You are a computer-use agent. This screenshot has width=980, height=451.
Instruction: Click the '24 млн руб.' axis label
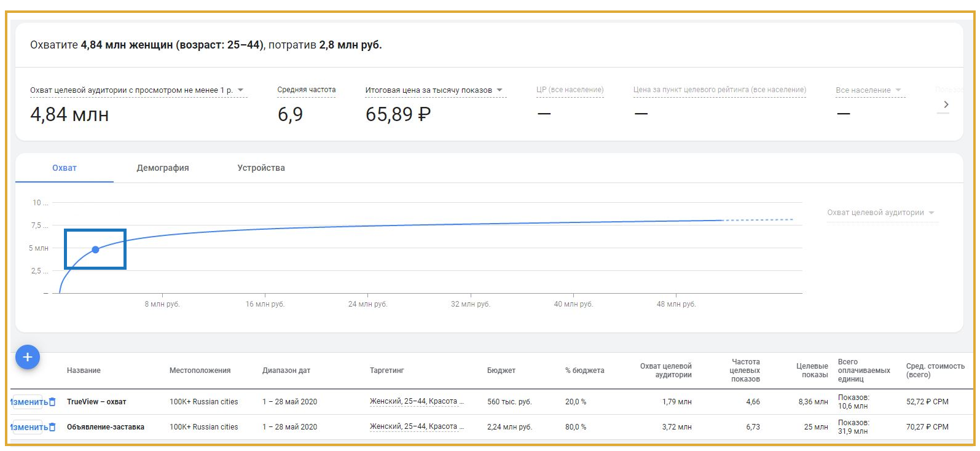tap(367, 304)
